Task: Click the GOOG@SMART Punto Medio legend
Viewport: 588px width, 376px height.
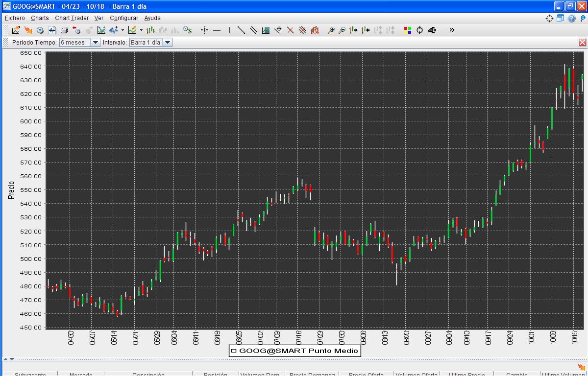Action: (x=294, y=351)
